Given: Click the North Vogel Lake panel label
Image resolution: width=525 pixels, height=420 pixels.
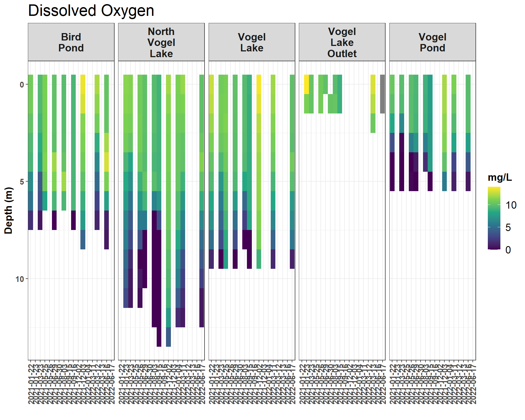Looking at the screenshot, I should tap(161, 42).
